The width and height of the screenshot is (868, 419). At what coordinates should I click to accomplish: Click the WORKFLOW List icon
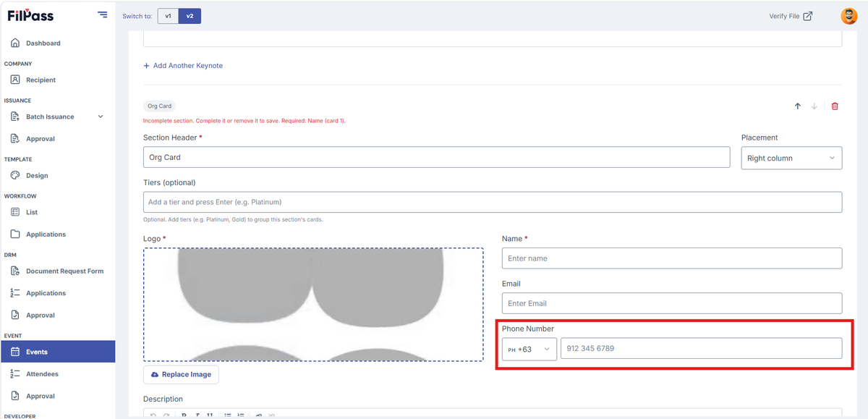(15, 212)
